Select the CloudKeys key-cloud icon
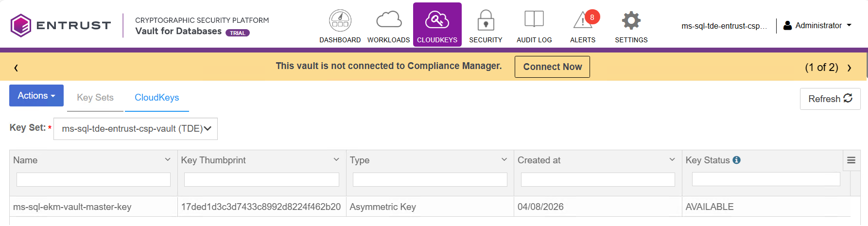 point(437,20)
